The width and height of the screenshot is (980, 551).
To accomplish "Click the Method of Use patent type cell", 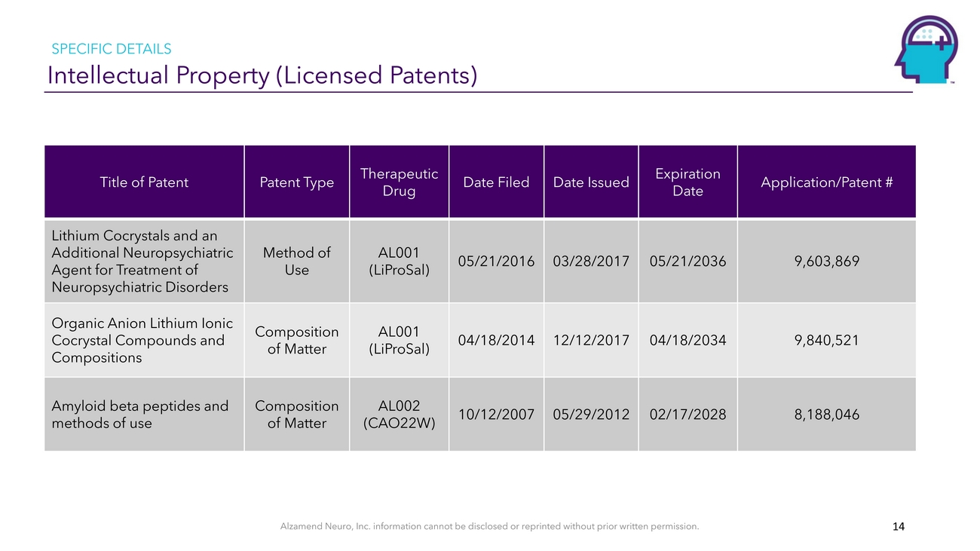I will [296, 262].
